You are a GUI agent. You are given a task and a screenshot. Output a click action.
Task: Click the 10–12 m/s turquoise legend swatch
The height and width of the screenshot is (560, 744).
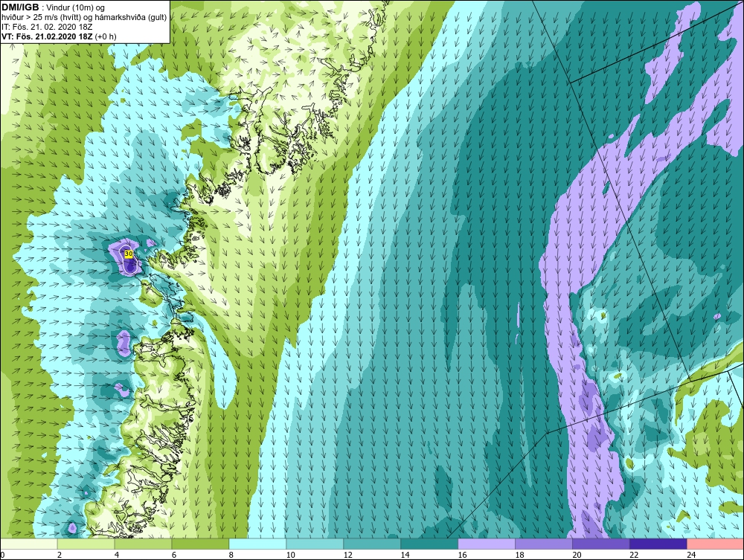pyautogui.click(x=315, y=544)
